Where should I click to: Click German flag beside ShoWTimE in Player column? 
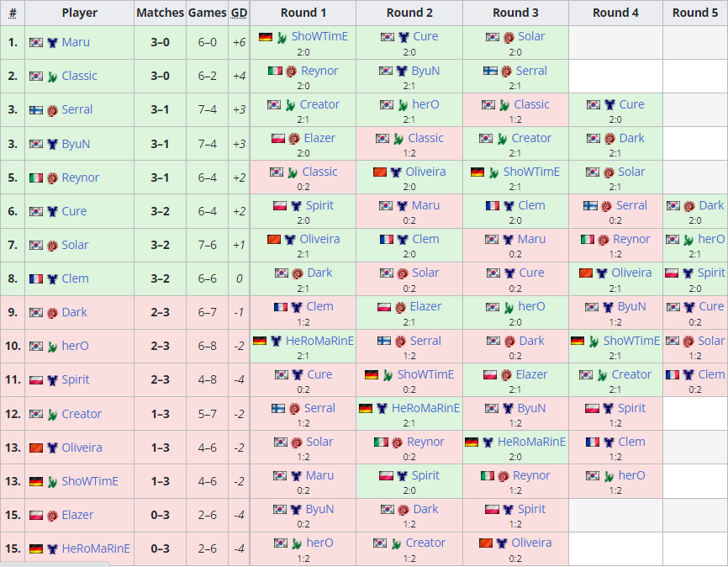pyautogui.click(x=36, y=481)
